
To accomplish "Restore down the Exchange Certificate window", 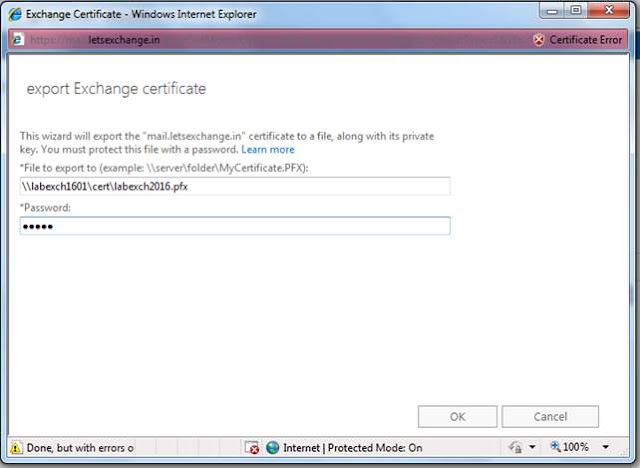I will tap(576, 11).
